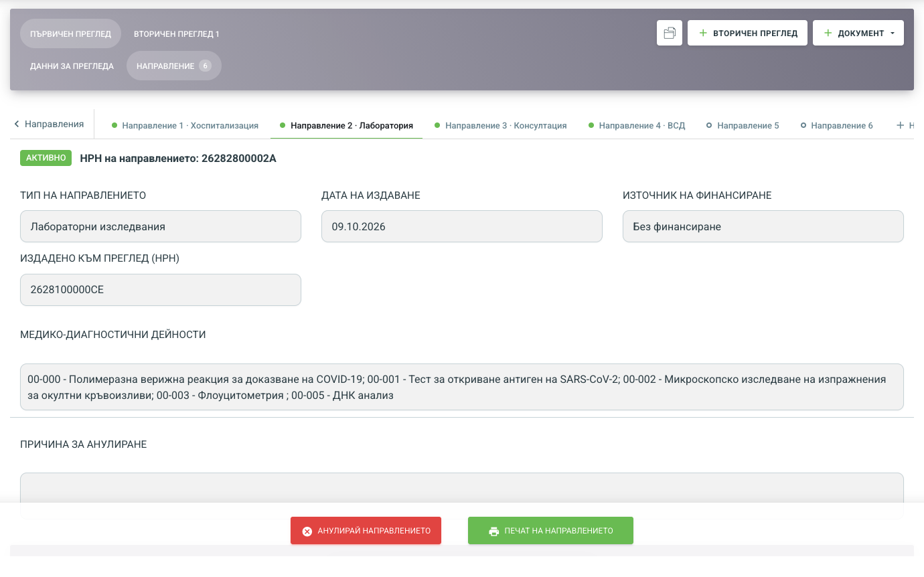The image size is (924, 577).
Task: Click the Вторичен преглед add button
Action: (748, 33)
